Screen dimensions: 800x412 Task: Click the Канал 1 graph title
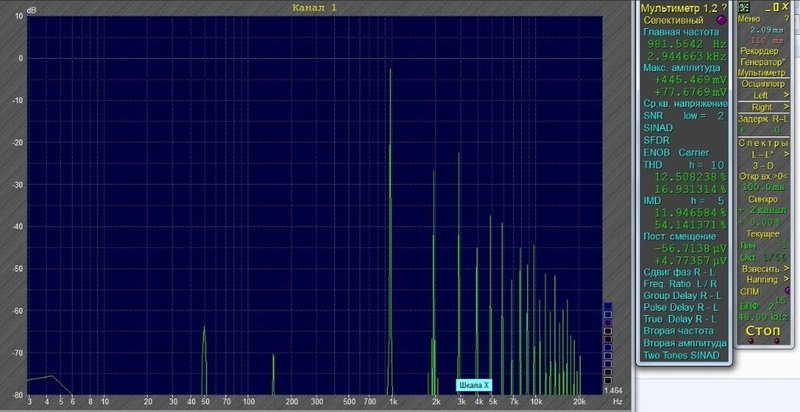point(315,8)
